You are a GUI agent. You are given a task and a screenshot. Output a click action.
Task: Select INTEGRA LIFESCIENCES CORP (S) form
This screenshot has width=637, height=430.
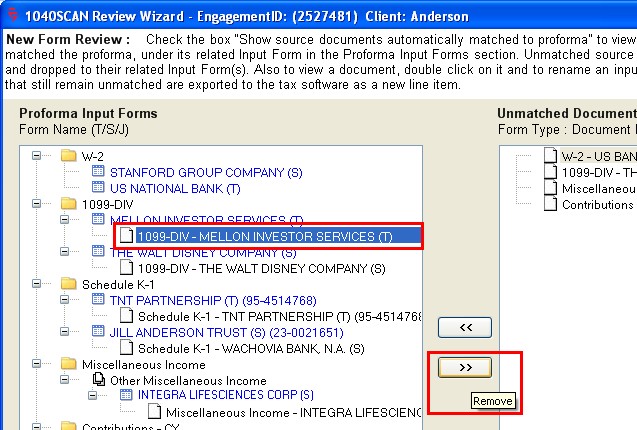[225, 395]
